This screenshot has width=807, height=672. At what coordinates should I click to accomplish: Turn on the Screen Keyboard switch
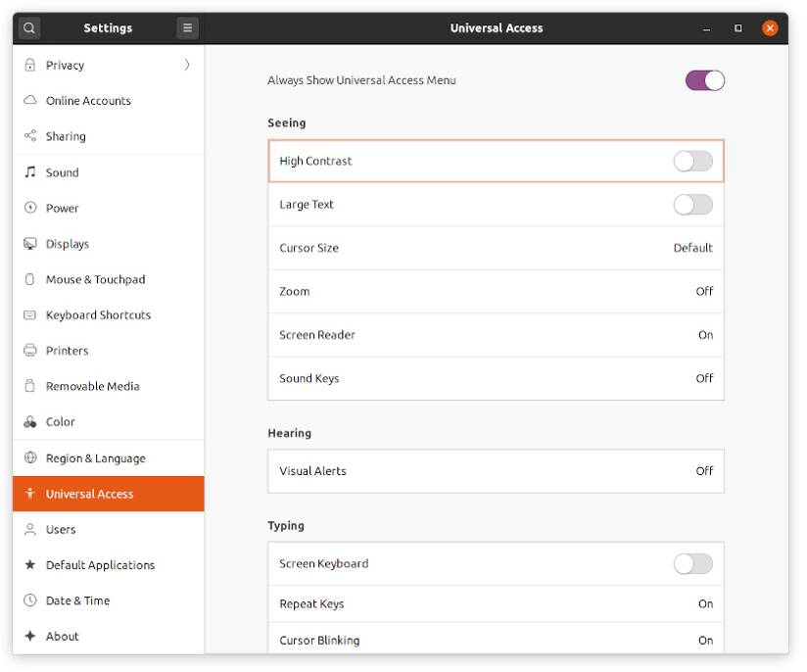[x=693, y=564]
